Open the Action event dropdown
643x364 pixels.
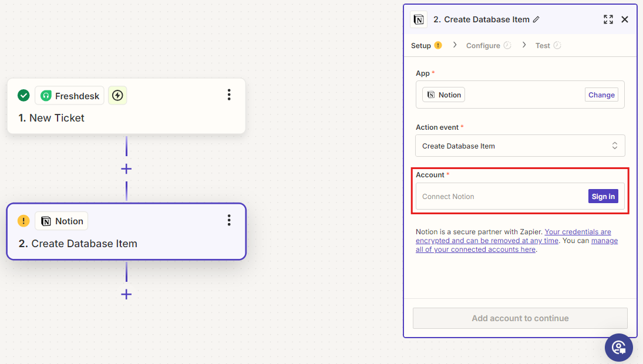[x=520, y=146]
